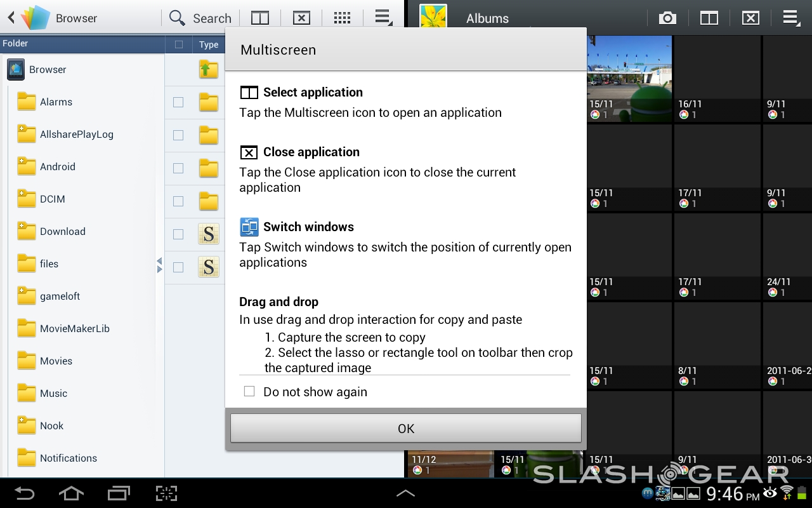Open the Albums overflow menu
This screenshot has width=812, height=508.
(x=790, y=18)
